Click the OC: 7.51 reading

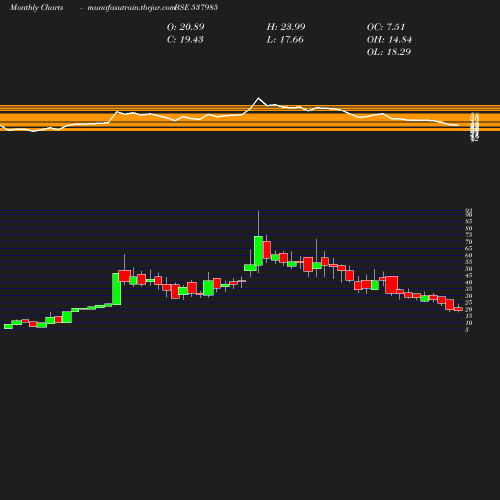point(386,27)
